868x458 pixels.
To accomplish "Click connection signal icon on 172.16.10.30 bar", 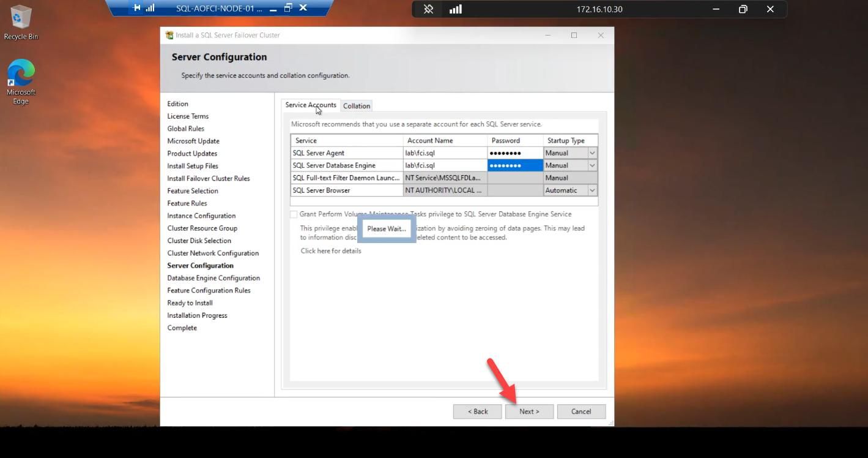I will [456, 9].
